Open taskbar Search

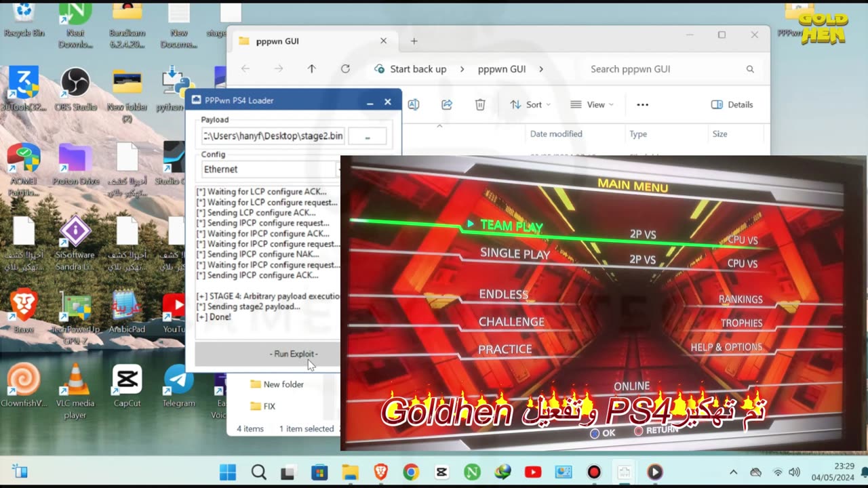[x=258, y=472]
